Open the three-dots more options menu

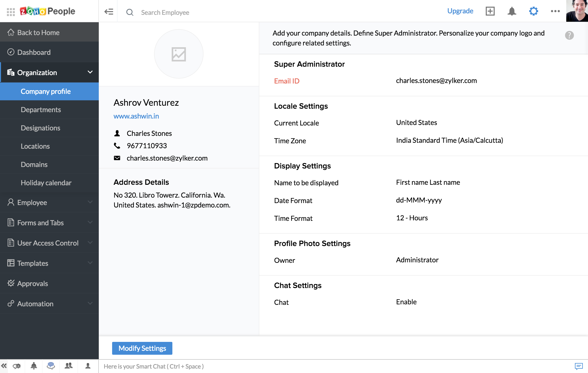click(x=555, y=11)
